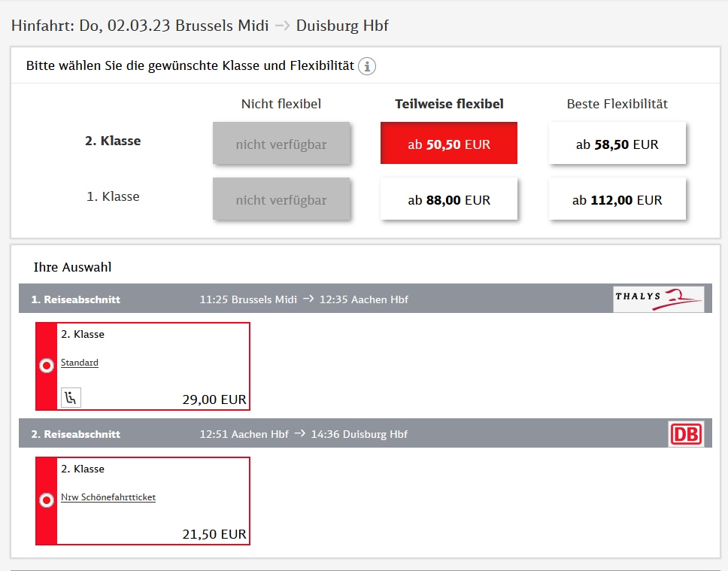Viewport: 728px width, 571px height.
Task: Select the ab 88,00 EUR first class fare
Action: (x=449, y=199)
